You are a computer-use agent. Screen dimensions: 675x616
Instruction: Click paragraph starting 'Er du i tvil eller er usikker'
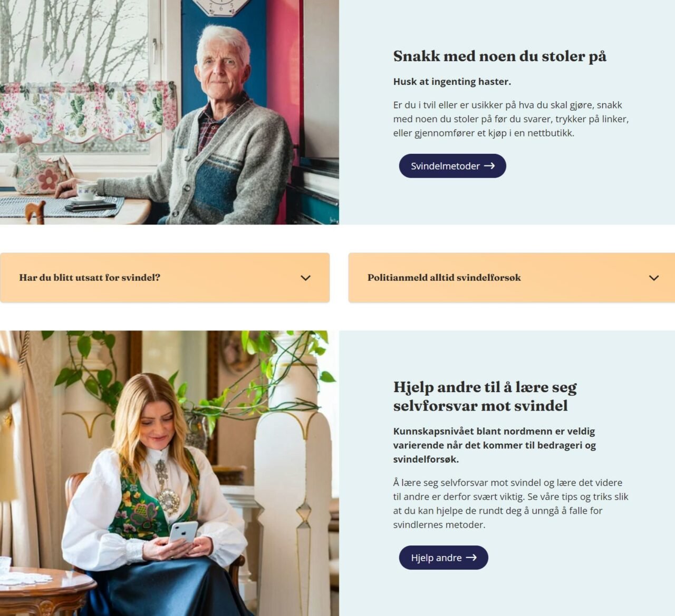coord(511,119)
